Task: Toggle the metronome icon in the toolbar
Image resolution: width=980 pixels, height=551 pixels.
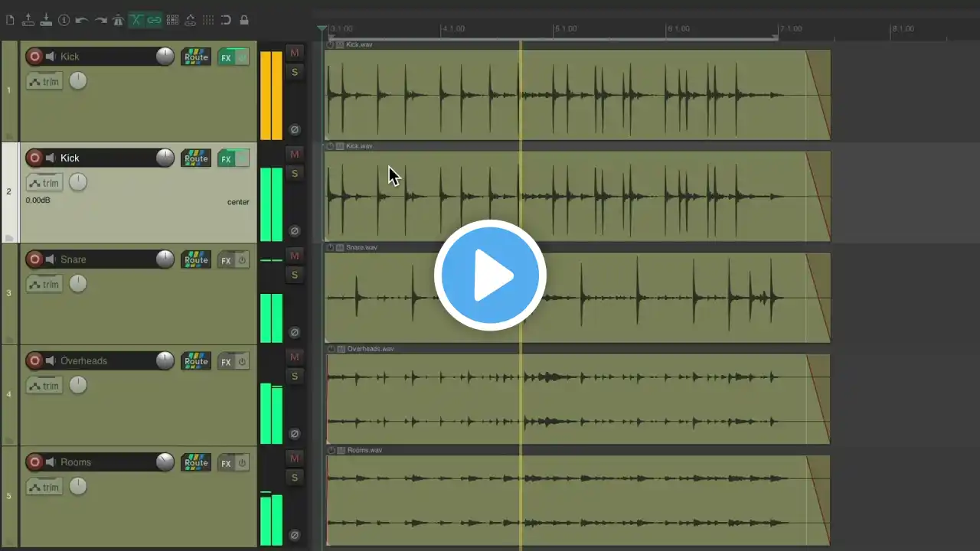Action: [118, 20]
